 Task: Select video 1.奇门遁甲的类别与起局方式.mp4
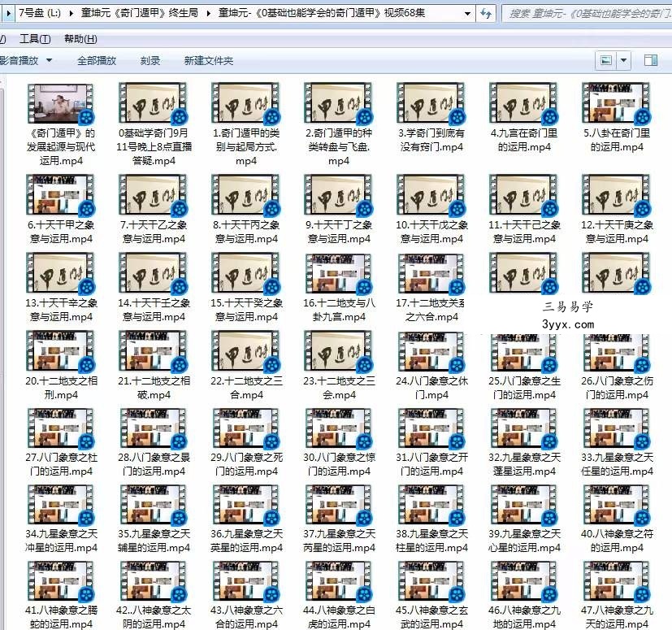[x=246, y=124]
